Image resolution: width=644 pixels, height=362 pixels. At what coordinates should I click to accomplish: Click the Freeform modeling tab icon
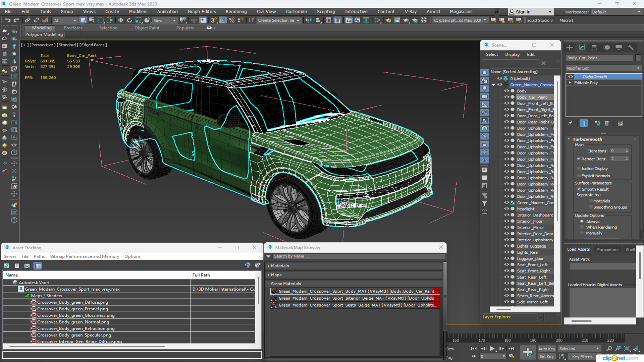[x=72, y=27]
